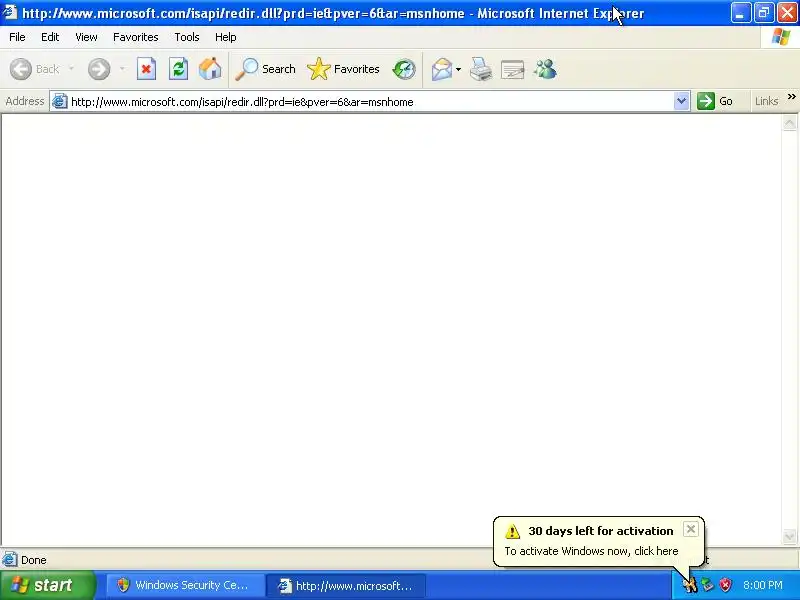Open the Favorites menu
The image size is (800, 600).
click(135, 37)
